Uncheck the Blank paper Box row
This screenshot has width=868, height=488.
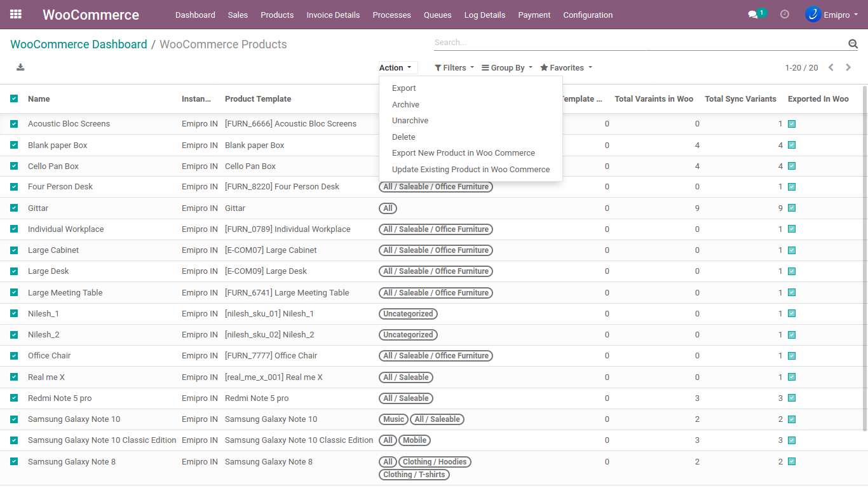[x=14, y=145]
